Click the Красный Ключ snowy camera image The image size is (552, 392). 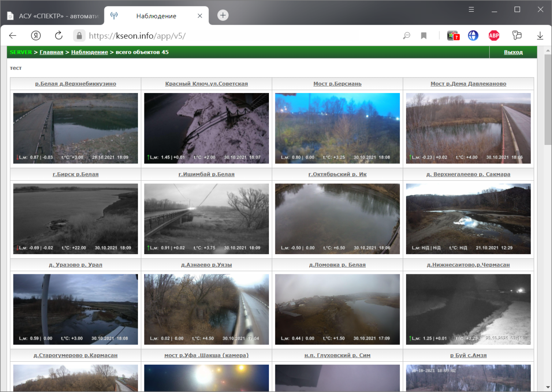[206, 128]
